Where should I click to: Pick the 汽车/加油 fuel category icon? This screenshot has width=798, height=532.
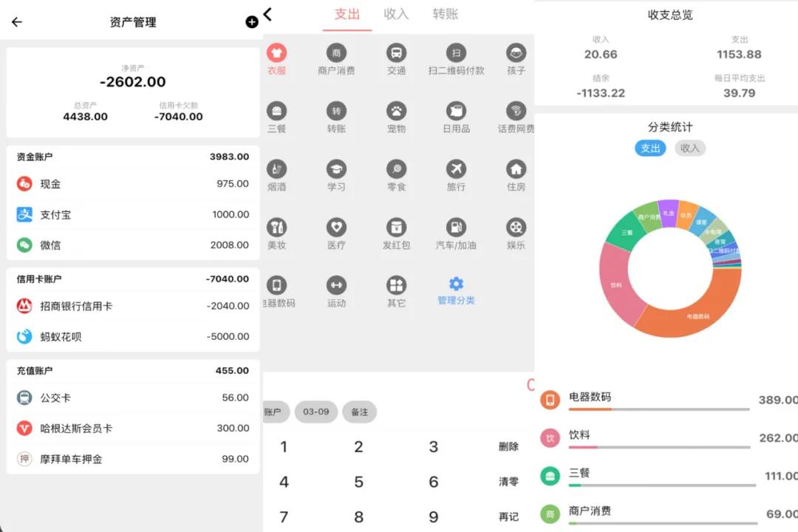(x=456, y=228)
